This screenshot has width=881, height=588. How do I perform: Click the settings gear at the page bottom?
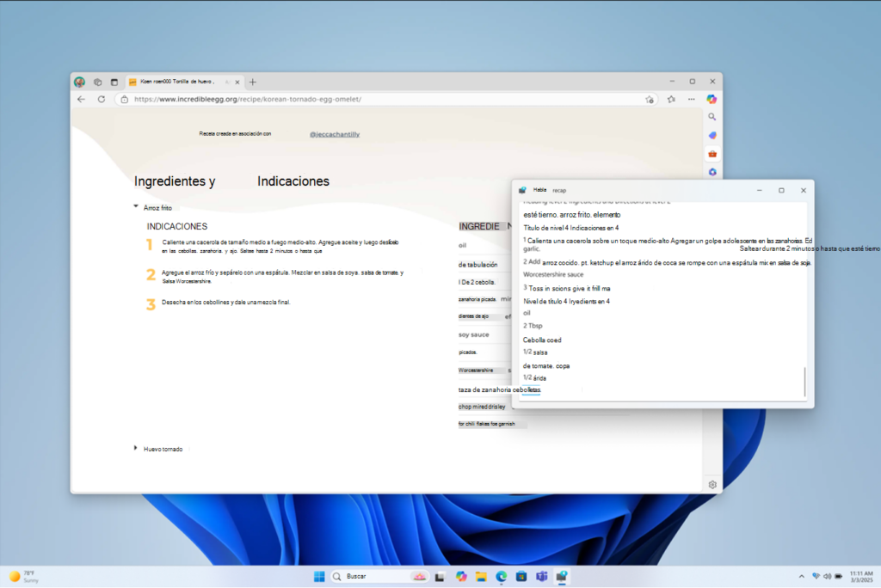click(712, 484)
